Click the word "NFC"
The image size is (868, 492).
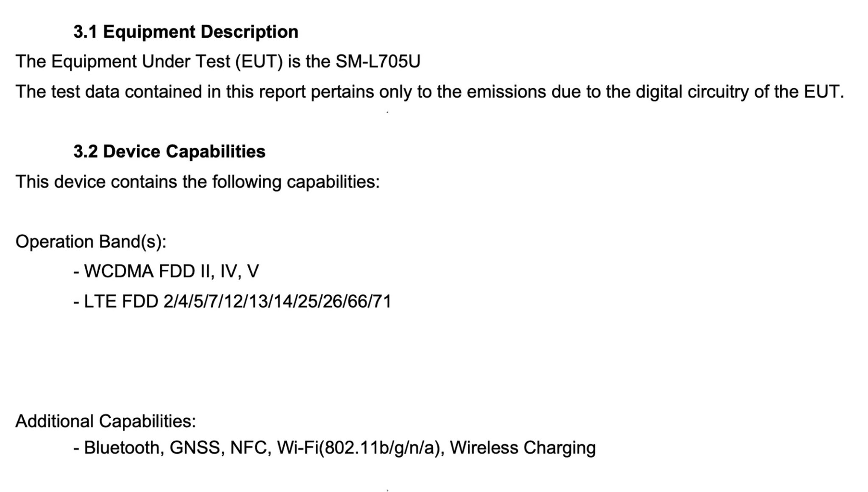(248, 448)
